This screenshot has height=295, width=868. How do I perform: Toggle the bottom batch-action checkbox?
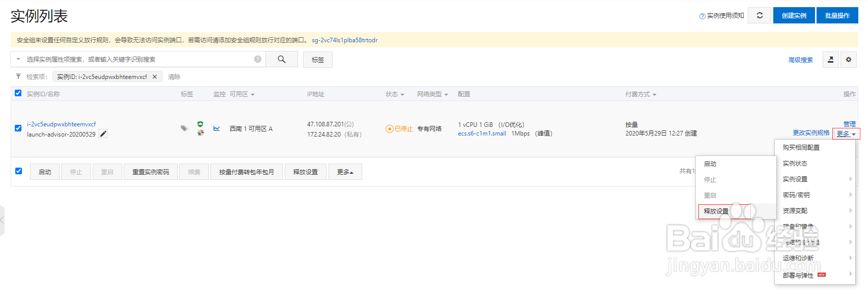click(18, 171)
